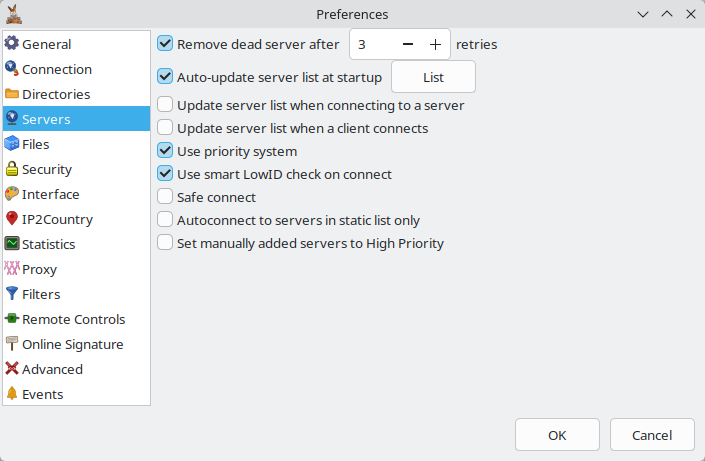The height and width of the screenshot is (461, 705).
Task: Click the Directories folder icon
Action: pyautogui.click(x=12, y=94)
